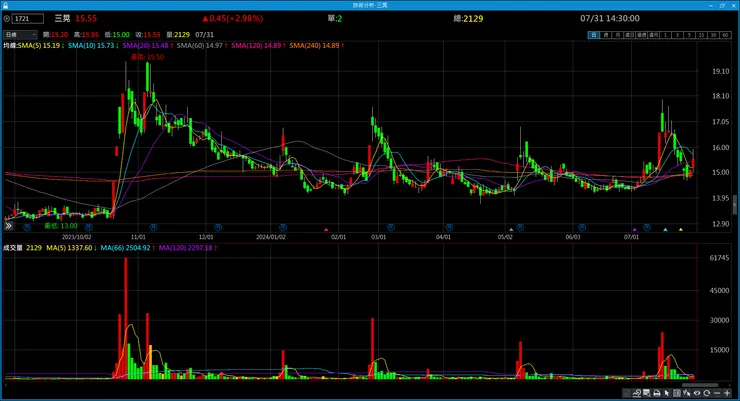Click the circled event marker near 03/01

click(x=391, y=227)
